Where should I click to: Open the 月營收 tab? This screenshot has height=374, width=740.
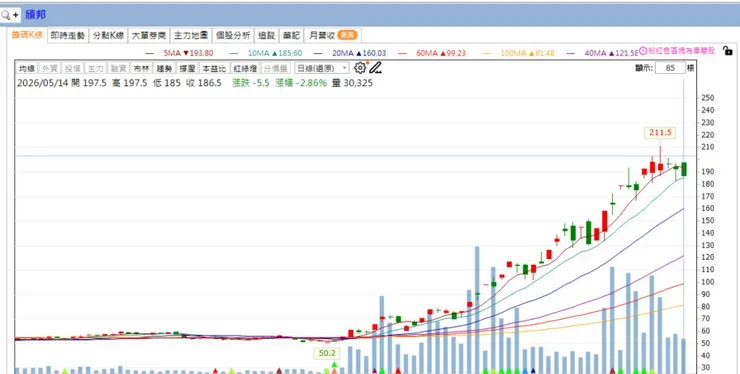pyautogui.click(x=333, y=35)
